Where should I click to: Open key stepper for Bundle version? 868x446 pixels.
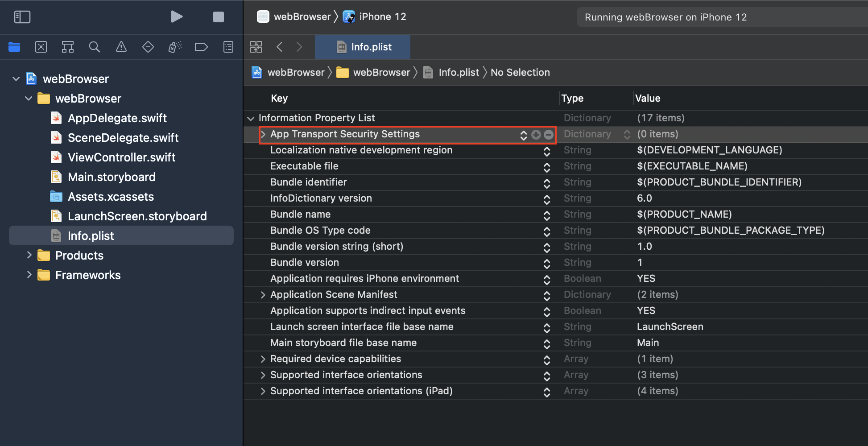547,264
